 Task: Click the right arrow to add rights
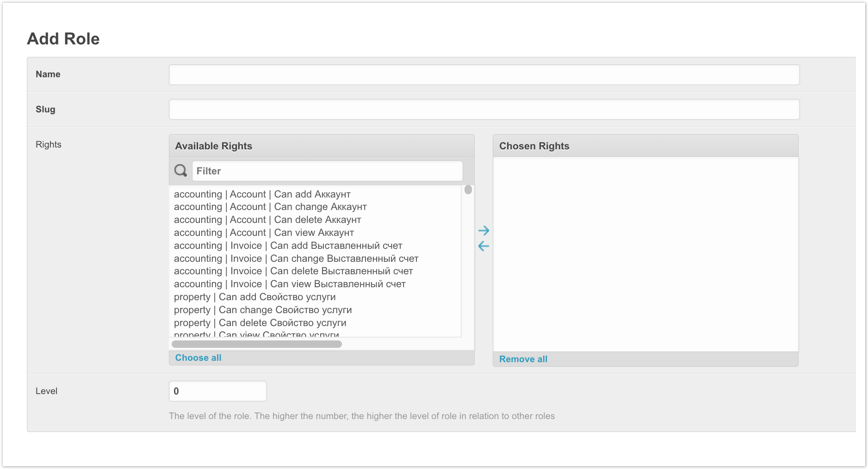pyautogui.click(x=484, y=230)
